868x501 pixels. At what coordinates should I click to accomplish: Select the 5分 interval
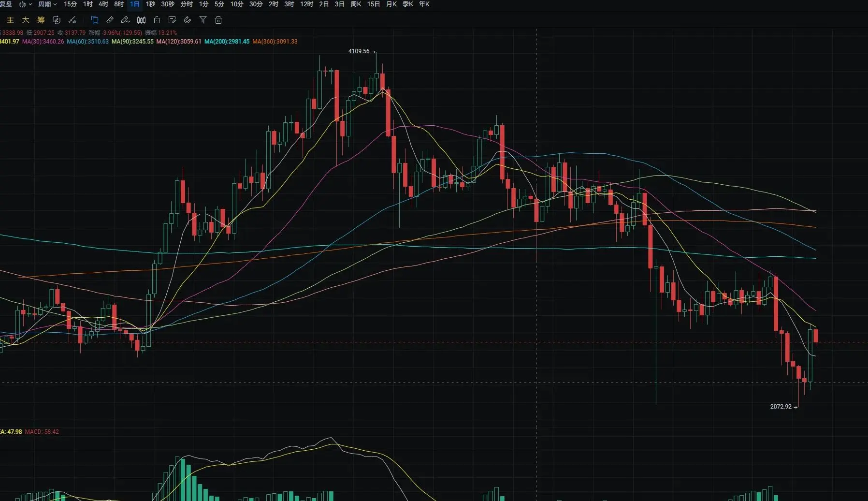219,4
